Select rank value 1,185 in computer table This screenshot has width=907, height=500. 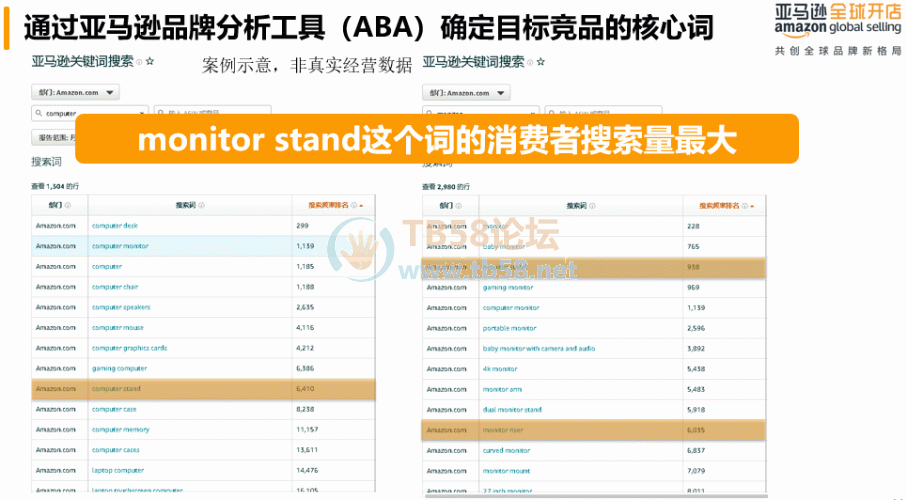pyautogui.click(x=305, y=267)
